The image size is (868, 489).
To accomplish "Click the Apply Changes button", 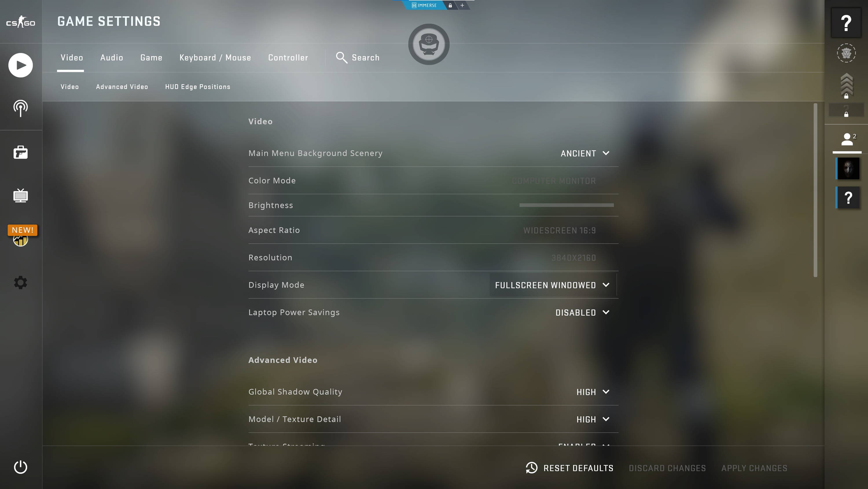I will click(754, 468).
